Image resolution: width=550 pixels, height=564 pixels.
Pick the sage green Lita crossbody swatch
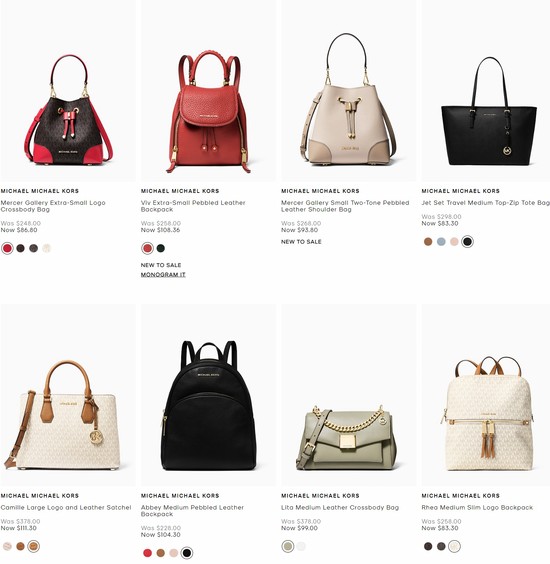pyautogui.click(x=288, y=546)
